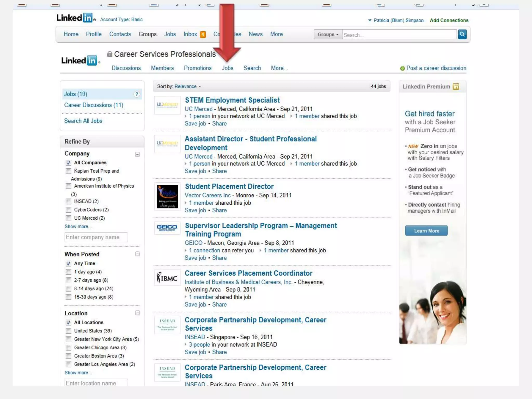This screenshot has width=532, height=399.
Task: Click the IBMC company logo thumbnail
Action: (x=167, y=277)
